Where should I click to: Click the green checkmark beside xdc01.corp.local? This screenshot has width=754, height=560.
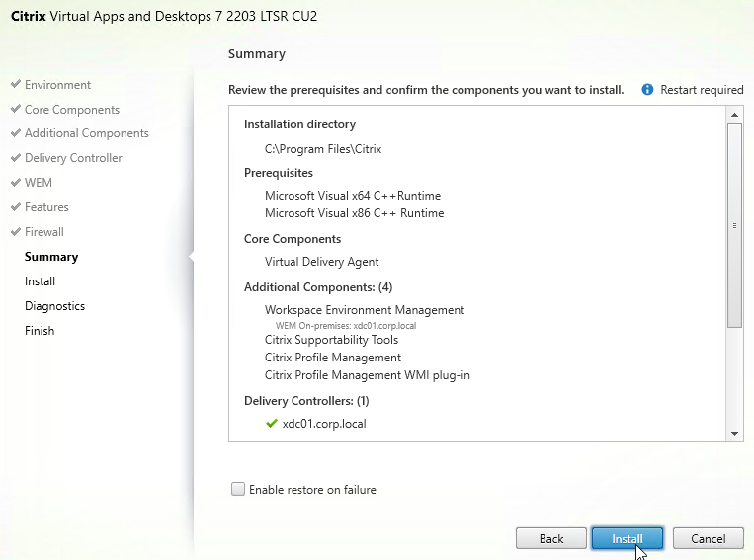(272, 424)
